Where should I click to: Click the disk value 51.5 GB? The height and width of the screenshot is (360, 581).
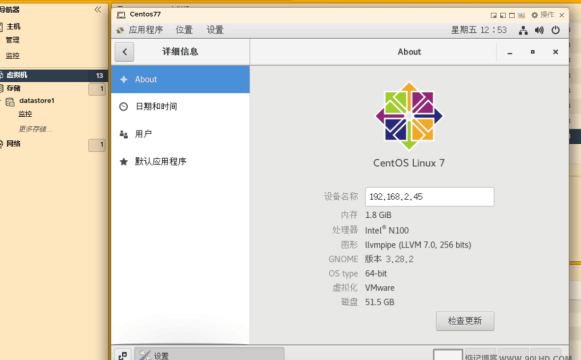pyautogui.click(x=379, y=302)
